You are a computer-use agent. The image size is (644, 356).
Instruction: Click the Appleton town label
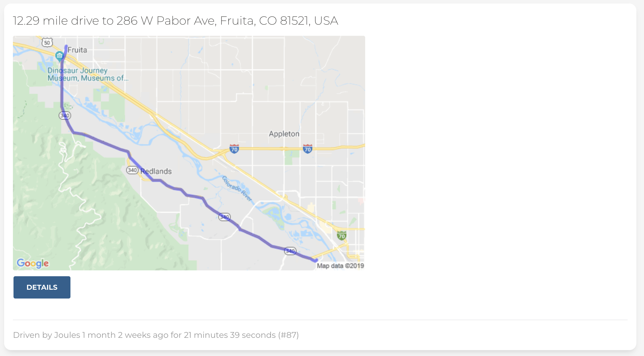coord(284,134)
